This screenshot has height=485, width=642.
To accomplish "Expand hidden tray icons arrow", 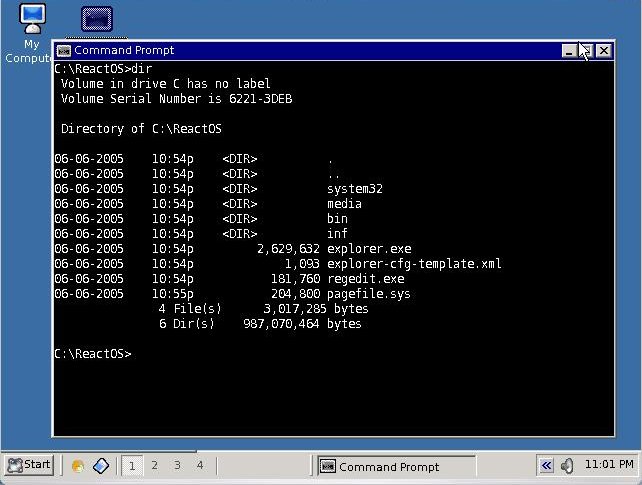I will pyautogui.click(x=546, y=465).
